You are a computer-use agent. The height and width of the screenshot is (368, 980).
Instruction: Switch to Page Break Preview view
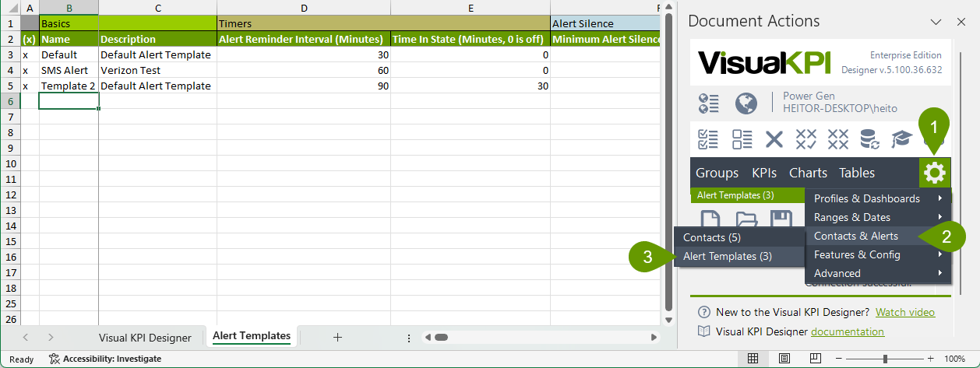(814, 359)
